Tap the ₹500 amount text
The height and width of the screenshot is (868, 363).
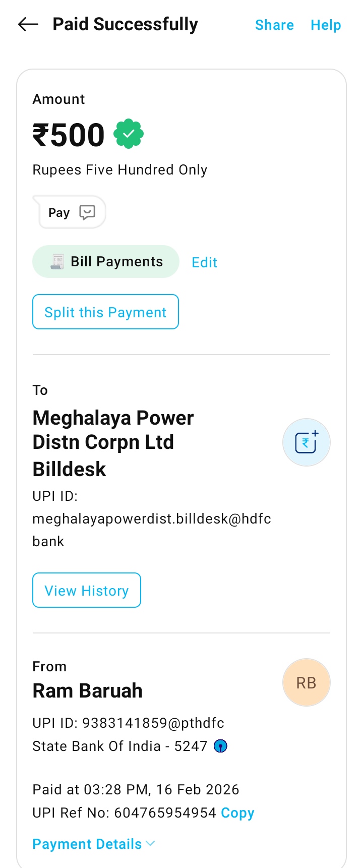pyautogui.click(x=69, y=135)
